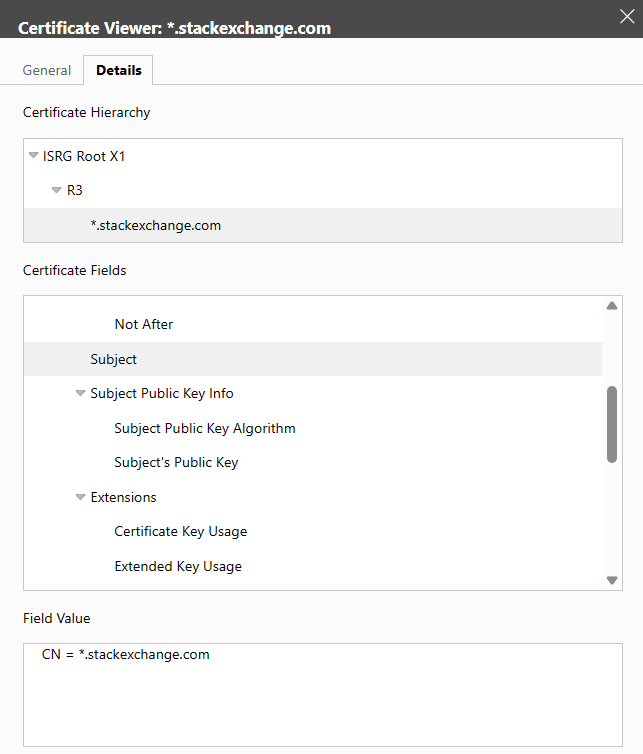This screenshot has height=754, width=643.
Task: Collapse the R3 certificate node
Action: [57, 190]
